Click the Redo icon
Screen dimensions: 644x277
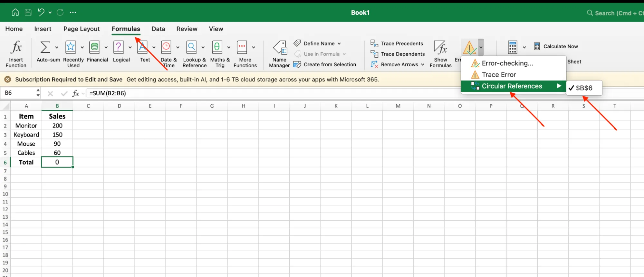tap(60, 12)
